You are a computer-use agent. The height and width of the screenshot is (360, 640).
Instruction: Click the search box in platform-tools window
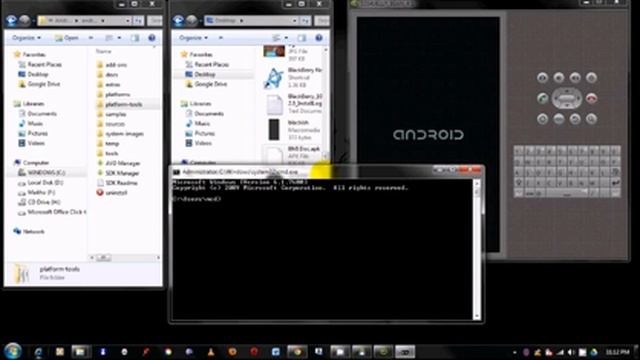coord(155,20)
